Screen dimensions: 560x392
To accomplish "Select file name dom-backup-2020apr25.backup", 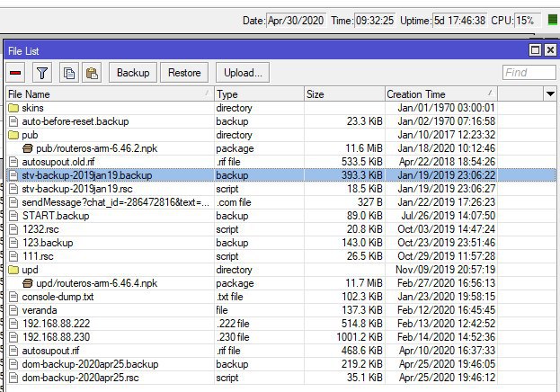I will [x=90, y=364].
